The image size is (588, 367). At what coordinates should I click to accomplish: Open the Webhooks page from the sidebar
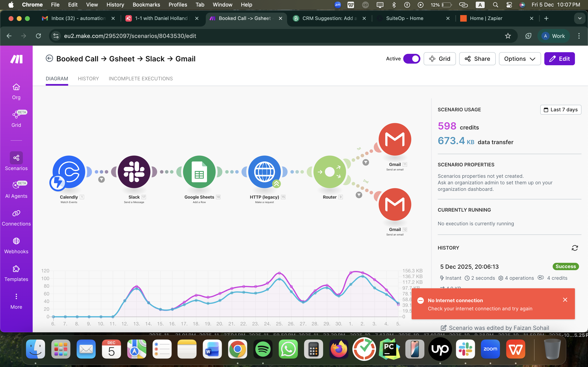[x=16, y=244]
